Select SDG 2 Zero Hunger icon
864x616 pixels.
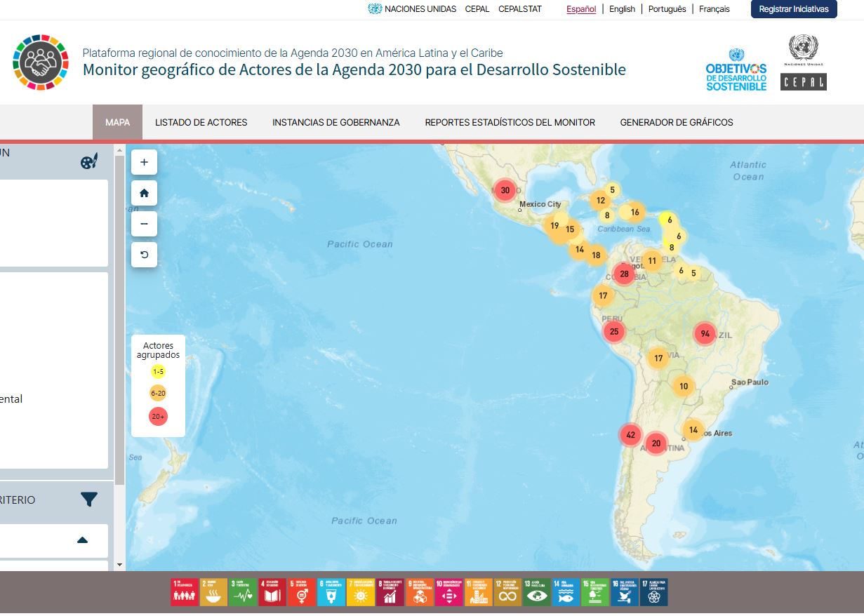pos(214,592)
